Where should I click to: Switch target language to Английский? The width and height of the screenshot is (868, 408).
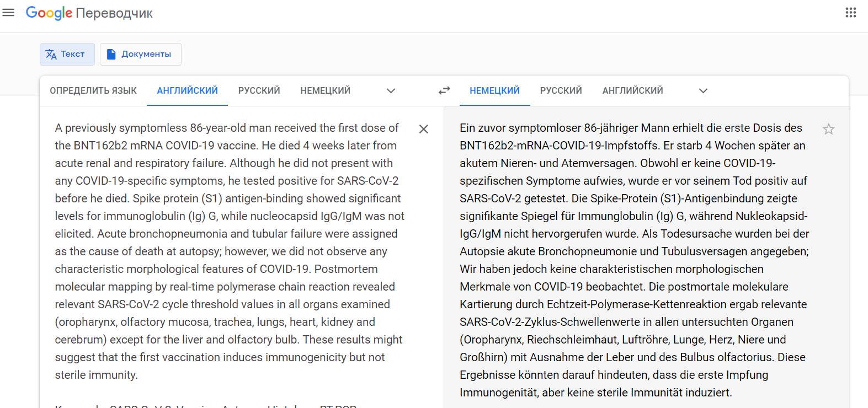point(632,90)
